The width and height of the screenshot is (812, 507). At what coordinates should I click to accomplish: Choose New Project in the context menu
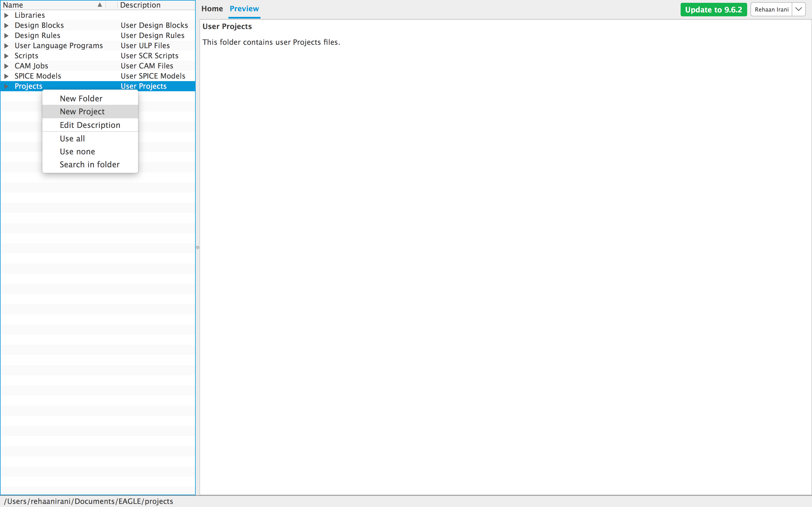(x=82, y=111)
